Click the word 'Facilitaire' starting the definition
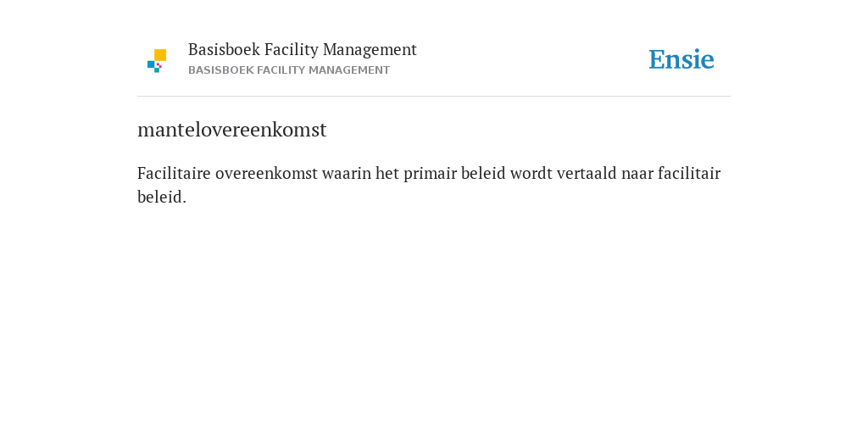The width and height of the screenshot is (868, 434). (174, 173)
